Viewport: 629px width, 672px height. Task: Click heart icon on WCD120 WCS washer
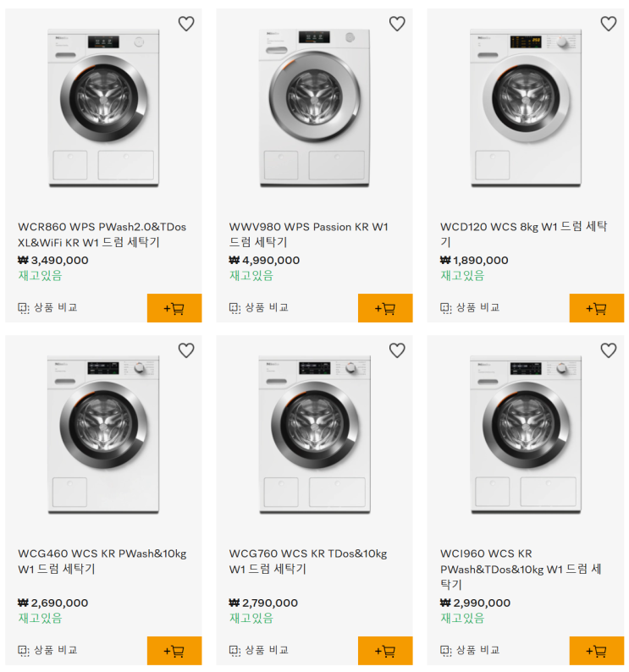(608, 24)
